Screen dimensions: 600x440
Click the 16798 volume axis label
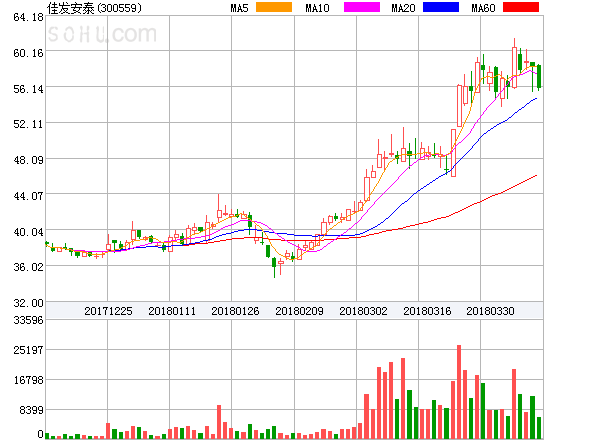(x=28, y=380)
